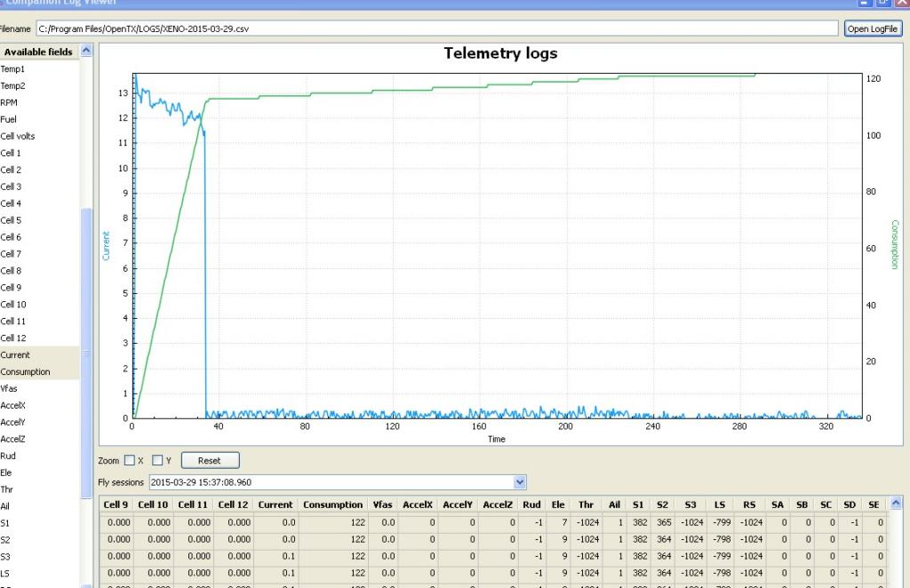910x588 pixels.
Task: Maximize the Companion Log Viewer window
Action: tap(882, 4)
